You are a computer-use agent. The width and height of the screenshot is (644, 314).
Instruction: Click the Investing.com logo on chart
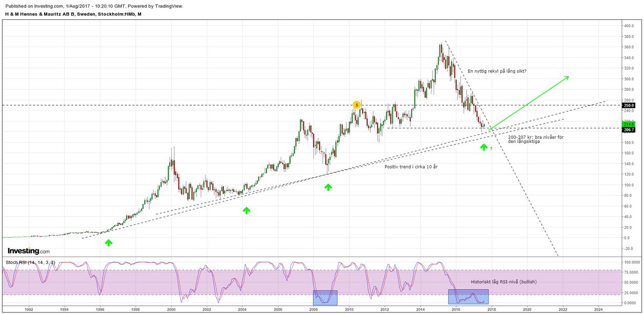[28, 251]
